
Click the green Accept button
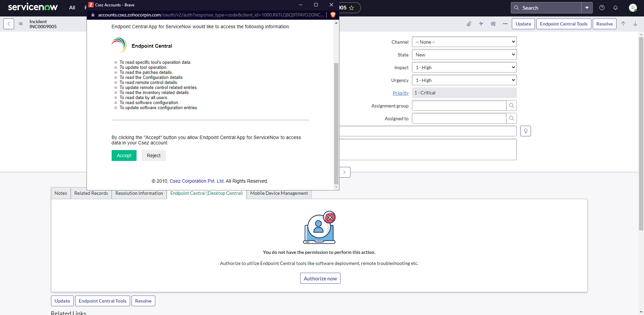(x=124, y=155)
